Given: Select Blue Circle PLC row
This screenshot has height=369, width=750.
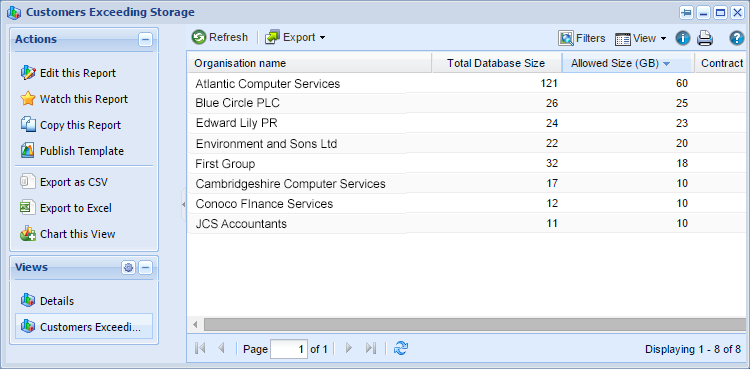Looking at the screenshot, I should (x=466, y=103).
